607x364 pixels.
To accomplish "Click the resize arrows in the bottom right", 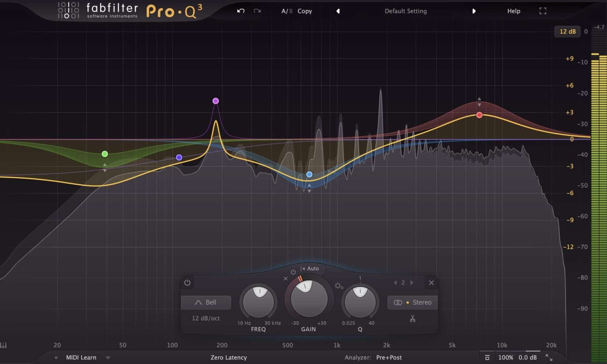I will click(x=549, y=357).
